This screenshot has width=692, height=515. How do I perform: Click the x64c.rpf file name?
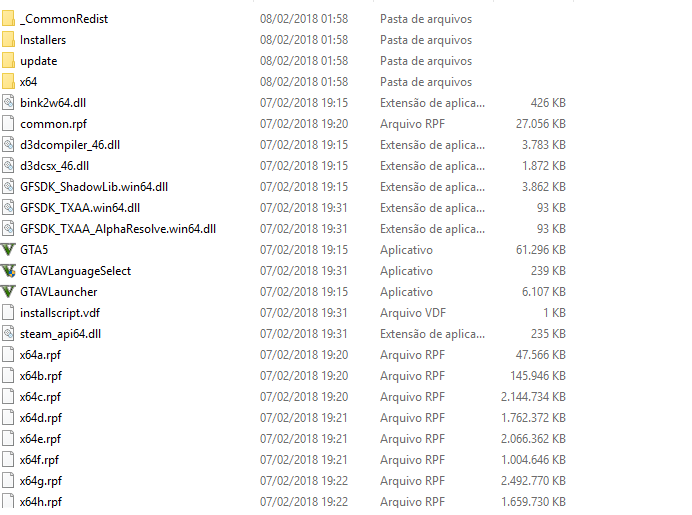pos(40,397)
